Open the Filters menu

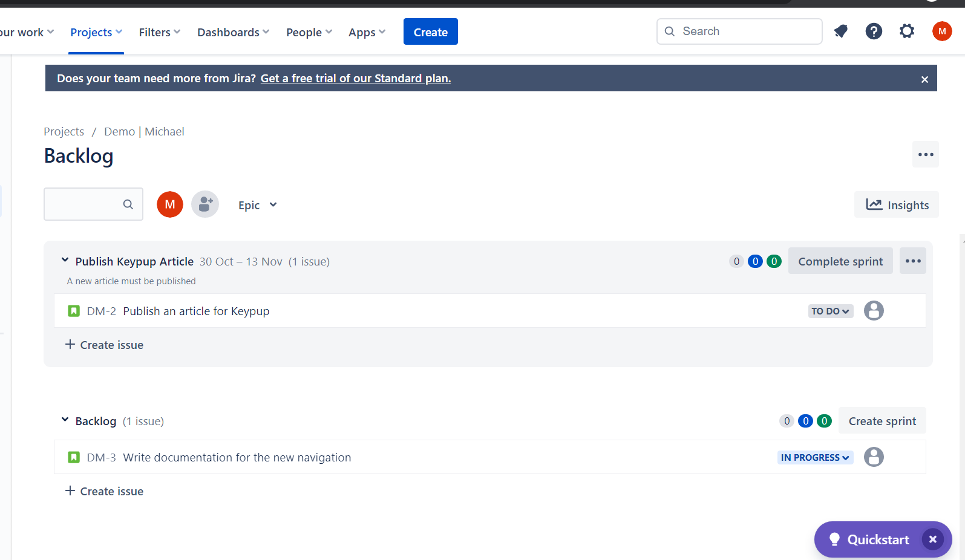coord(159,32)
